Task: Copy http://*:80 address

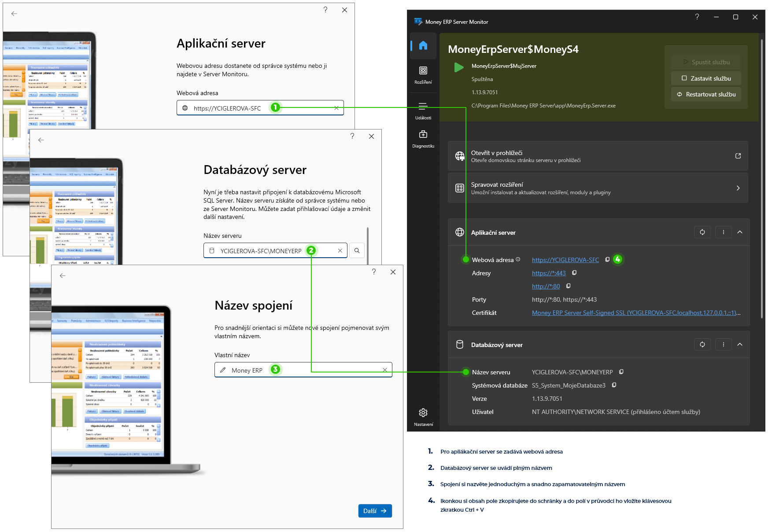Action: coord(568,286)
